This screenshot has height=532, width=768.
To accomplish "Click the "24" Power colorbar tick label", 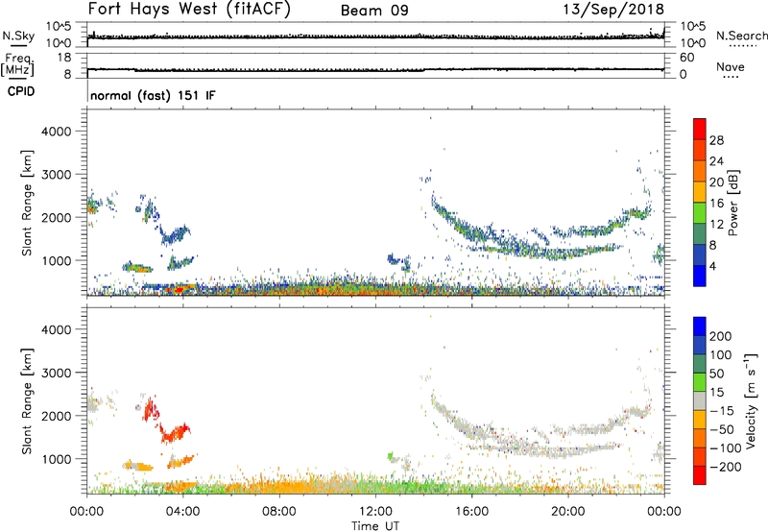I will [x=716, y=161].
